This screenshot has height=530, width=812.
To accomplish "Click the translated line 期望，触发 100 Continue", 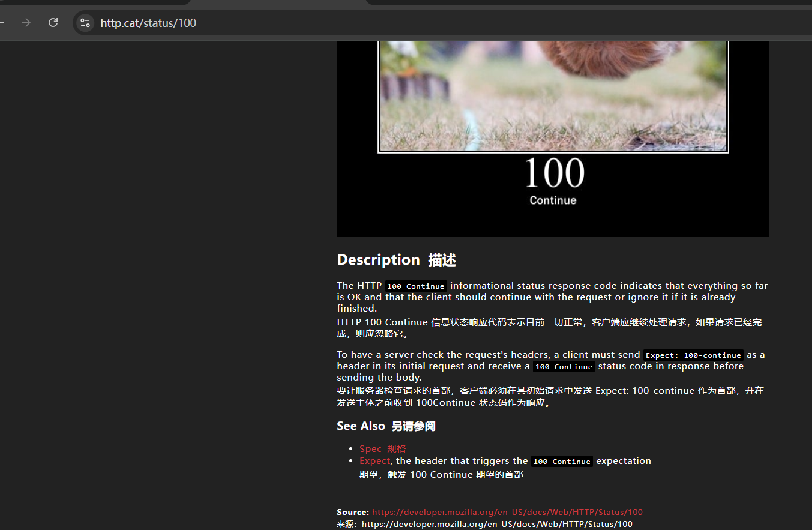I will pos(441,474).
